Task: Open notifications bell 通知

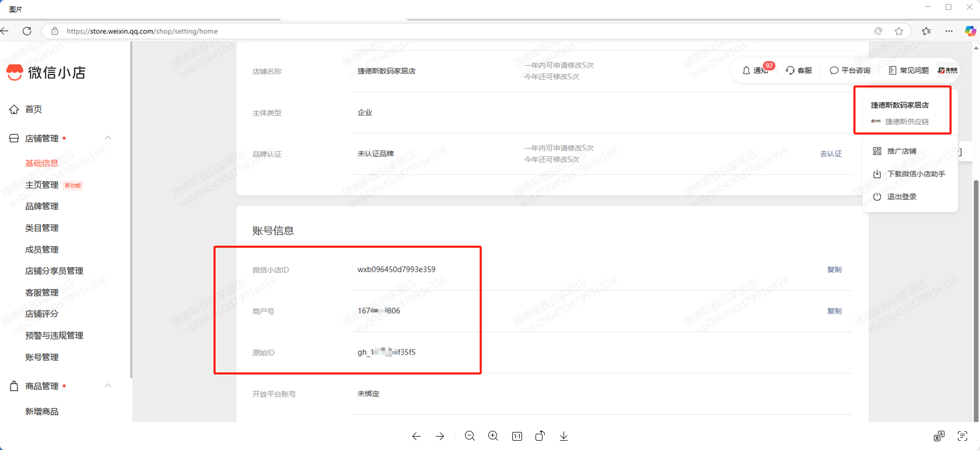Action: click(x=755, y=71)
